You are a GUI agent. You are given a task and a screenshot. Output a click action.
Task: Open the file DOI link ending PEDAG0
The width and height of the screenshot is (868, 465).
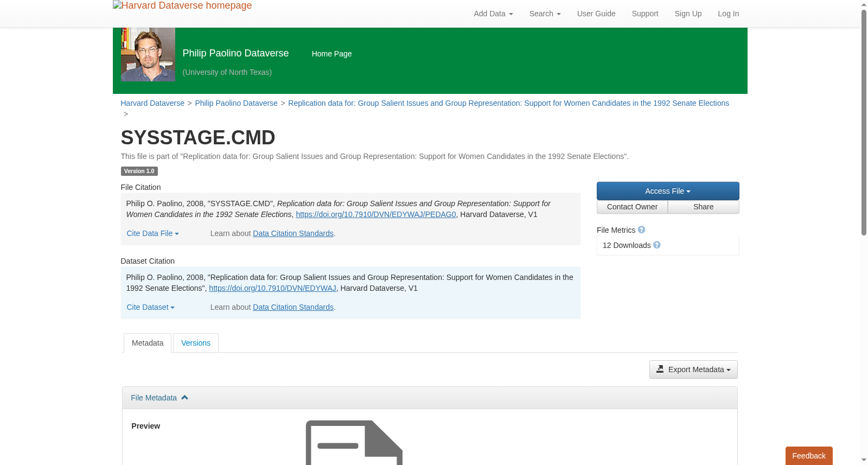tap(376, 214)
